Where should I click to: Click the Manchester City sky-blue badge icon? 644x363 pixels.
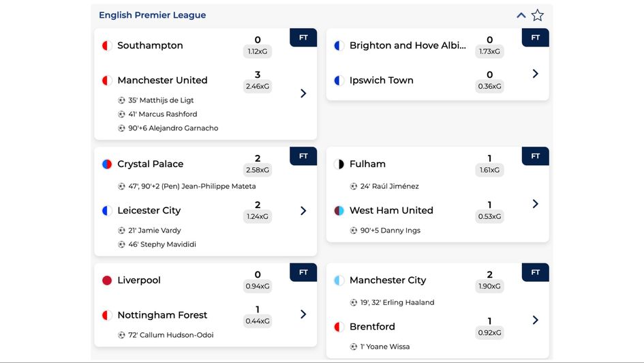pyautogui.click(x=339, y=280)
